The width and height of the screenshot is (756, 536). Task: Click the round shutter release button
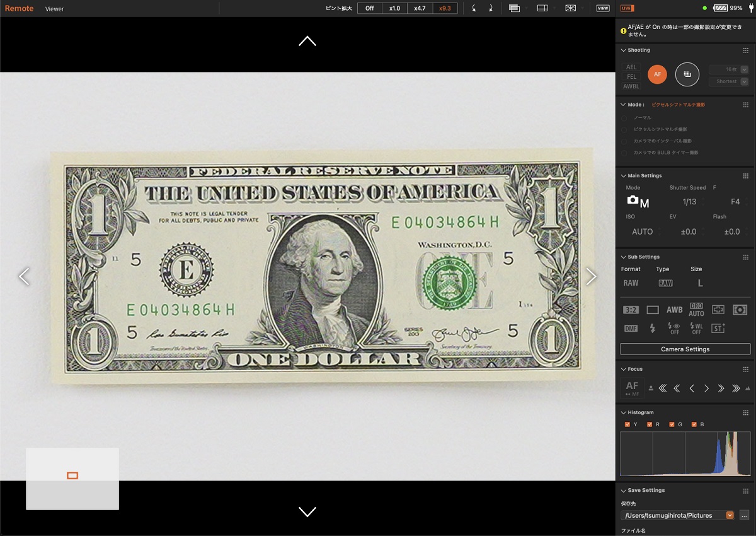pyautogui.click(x=687, y=74)
